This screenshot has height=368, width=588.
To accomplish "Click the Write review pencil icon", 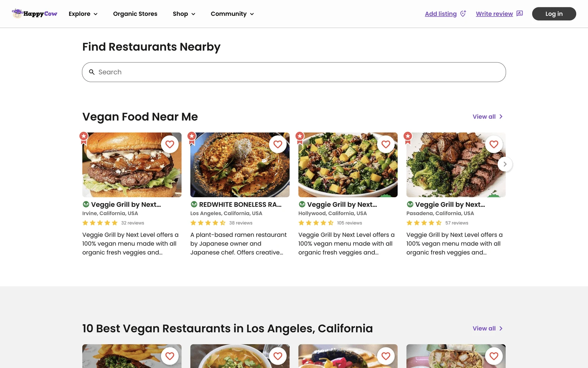I will (x=519, y=14).
